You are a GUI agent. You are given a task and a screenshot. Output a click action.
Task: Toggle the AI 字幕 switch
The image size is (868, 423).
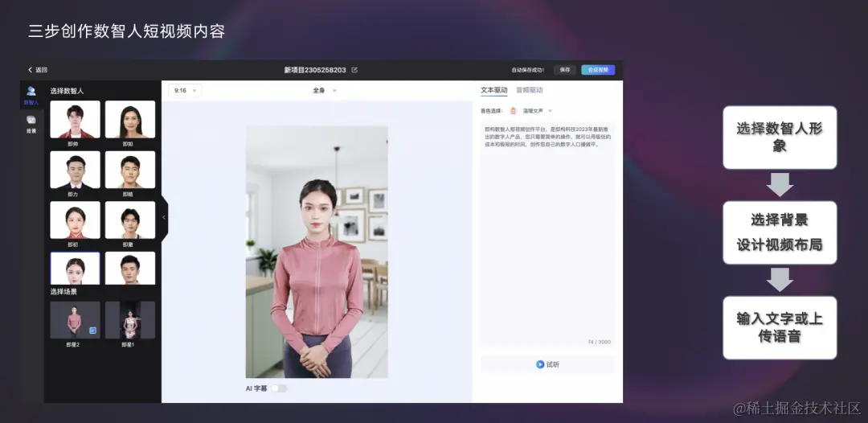click(279, 388)
